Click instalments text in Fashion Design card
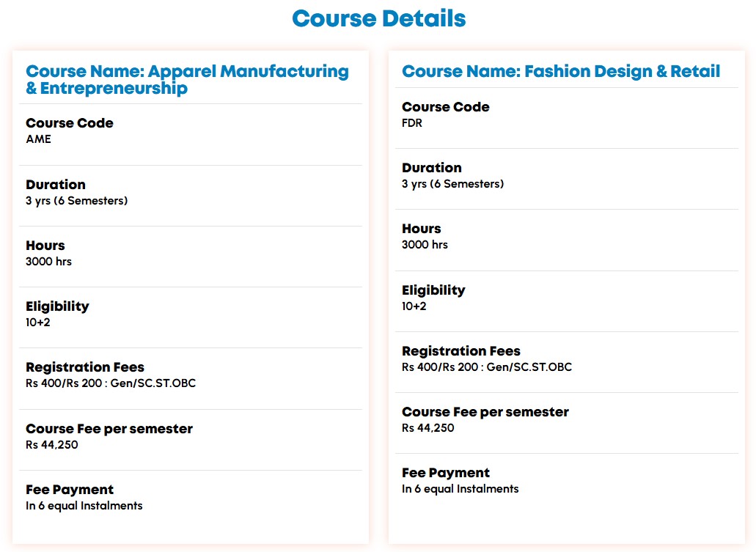The image size is (756, 552). (x=460, y=488)
